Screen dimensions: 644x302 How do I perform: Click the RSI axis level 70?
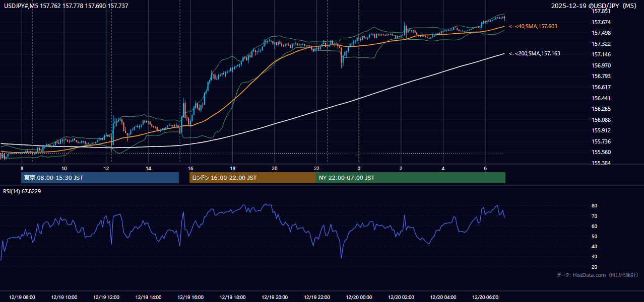[x=595, y=216]
